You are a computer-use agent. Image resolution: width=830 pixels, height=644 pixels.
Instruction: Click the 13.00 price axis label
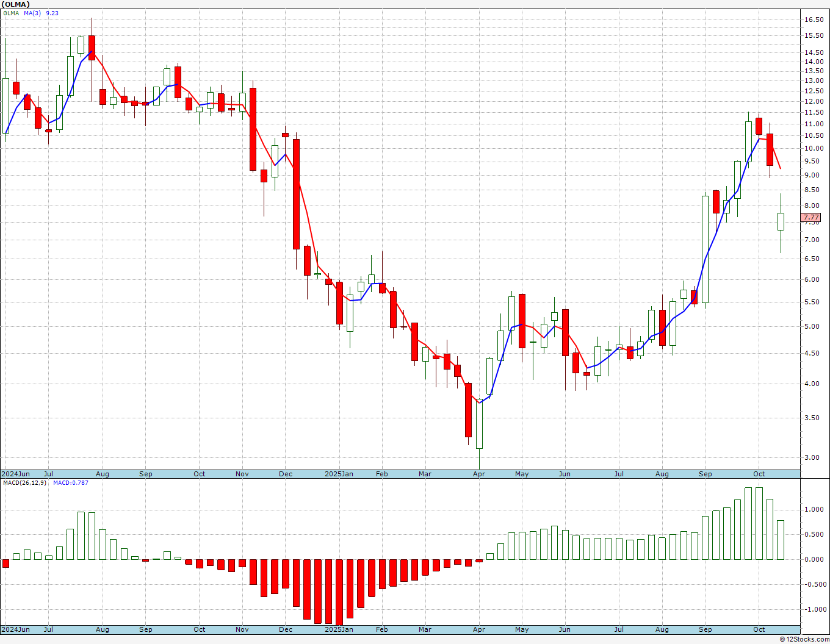coord(813,80)
